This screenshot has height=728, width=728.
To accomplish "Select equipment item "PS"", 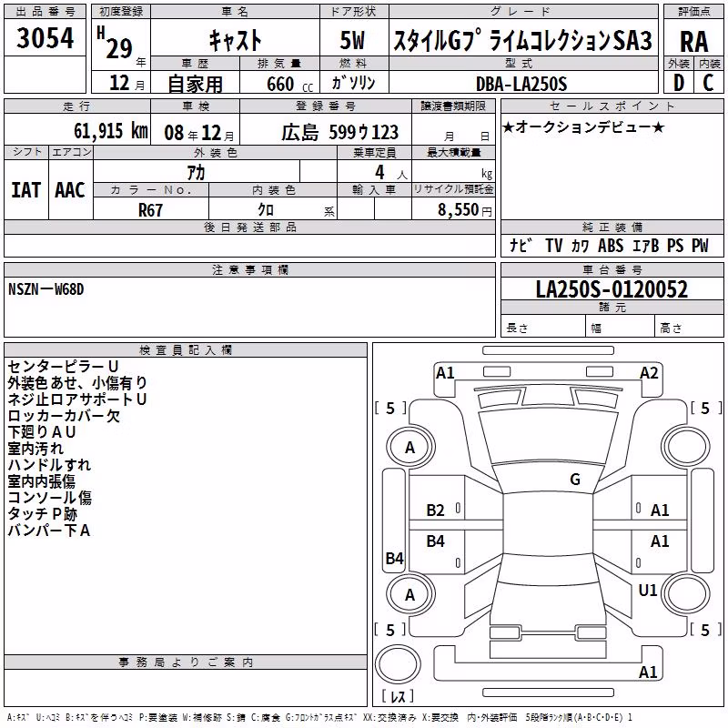I will coord(675,245).
